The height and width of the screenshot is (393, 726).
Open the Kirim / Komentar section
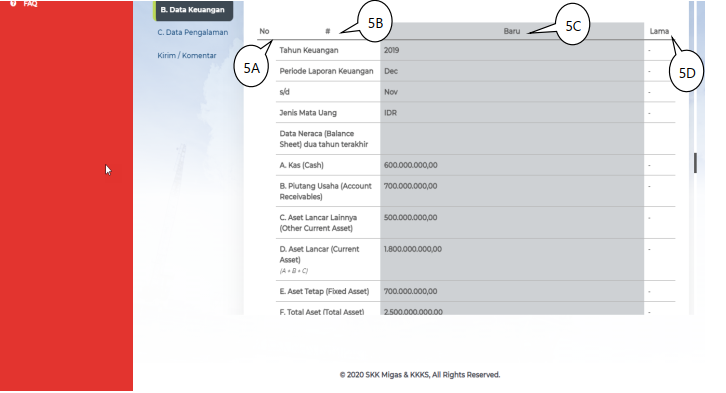187,56
